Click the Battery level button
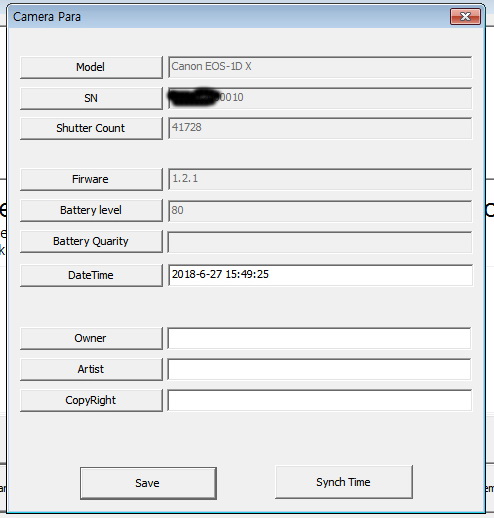 pos(91,210)
